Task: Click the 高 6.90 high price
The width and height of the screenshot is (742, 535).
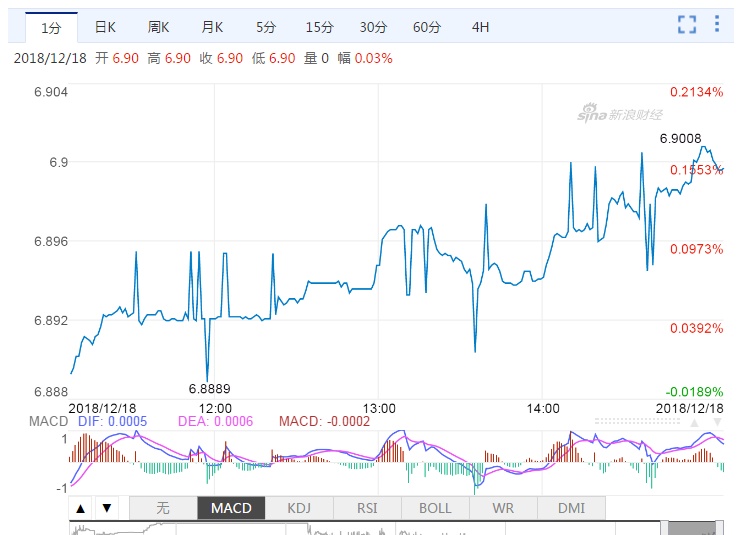Action: click(169, 58)
